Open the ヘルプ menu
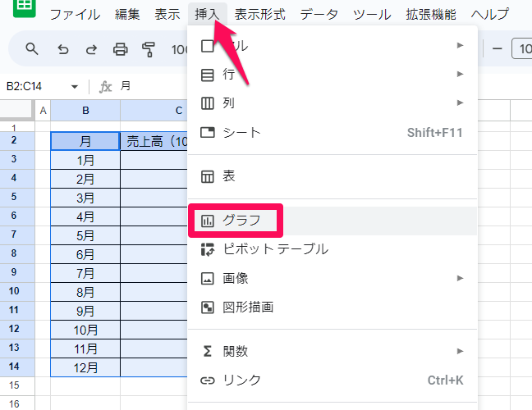 (490, 14)
